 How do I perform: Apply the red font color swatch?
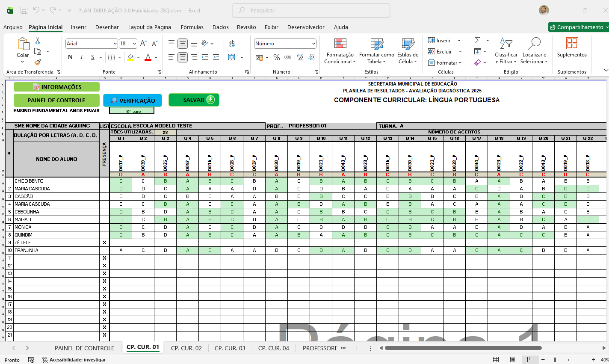[148, 57]
